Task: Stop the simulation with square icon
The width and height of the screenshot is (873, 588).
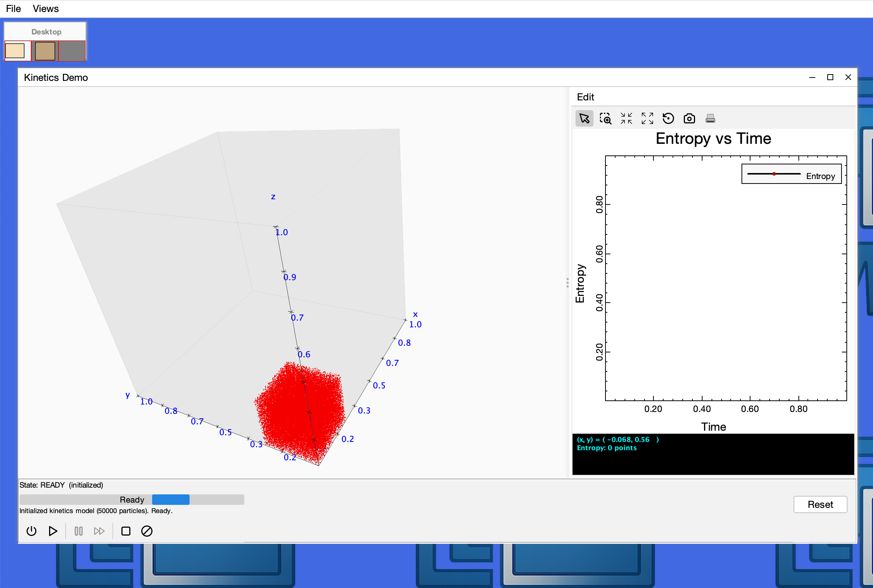Action: click(x=126, y=531)
